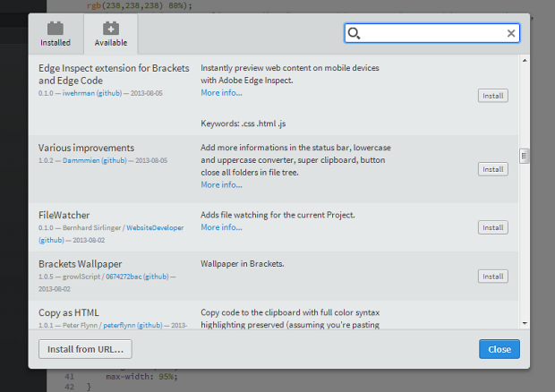Click the extension list scrollbar thumb

click(x=524, y=156)
